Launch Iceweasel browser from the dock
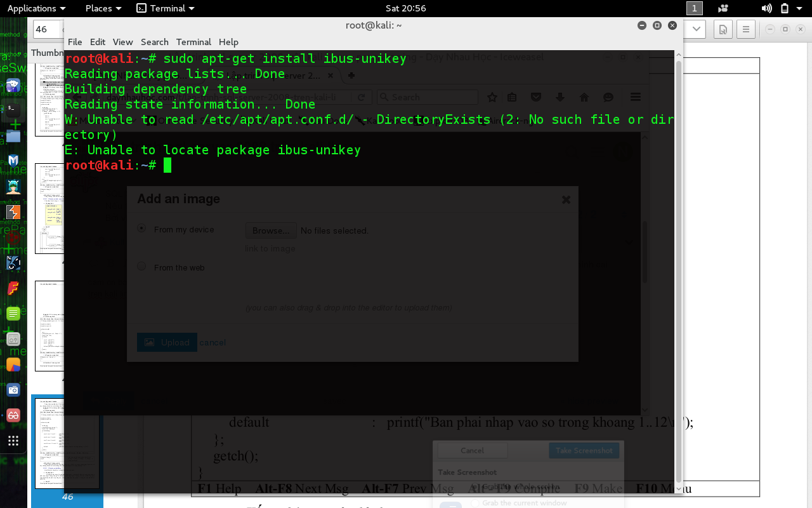The width and height of the screenshot is (812, 508). coord(13,85)
